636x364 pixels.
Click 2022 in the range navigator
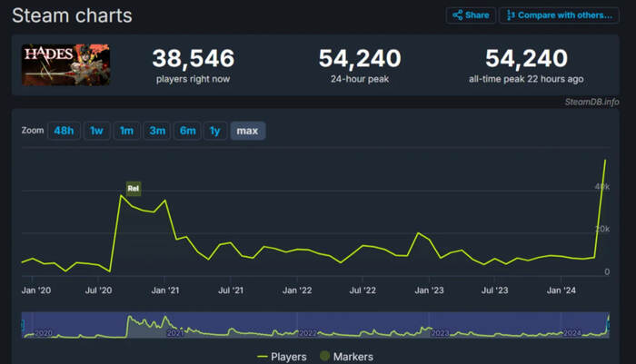[x=307, y=333]
